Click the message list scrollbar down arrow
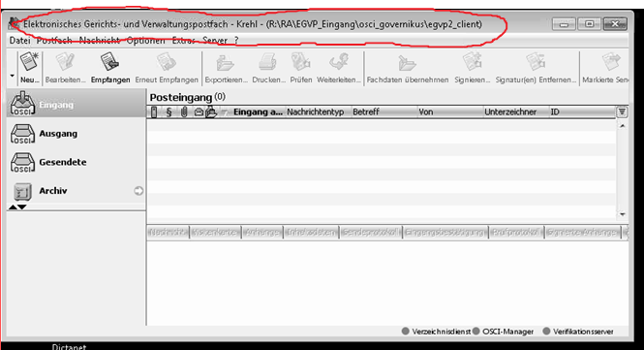The width and height of the screenshot is (644, 350). click(x=623, y=214)
